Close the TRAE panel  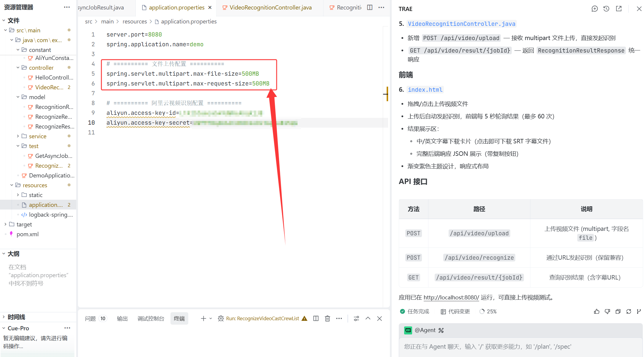click(x=639, y=9)
